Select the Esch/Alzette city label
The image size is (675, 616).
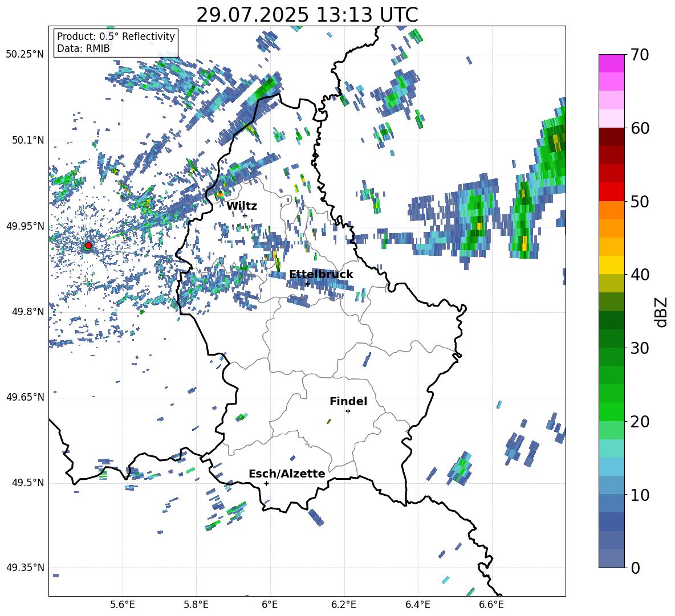[287, 474]
